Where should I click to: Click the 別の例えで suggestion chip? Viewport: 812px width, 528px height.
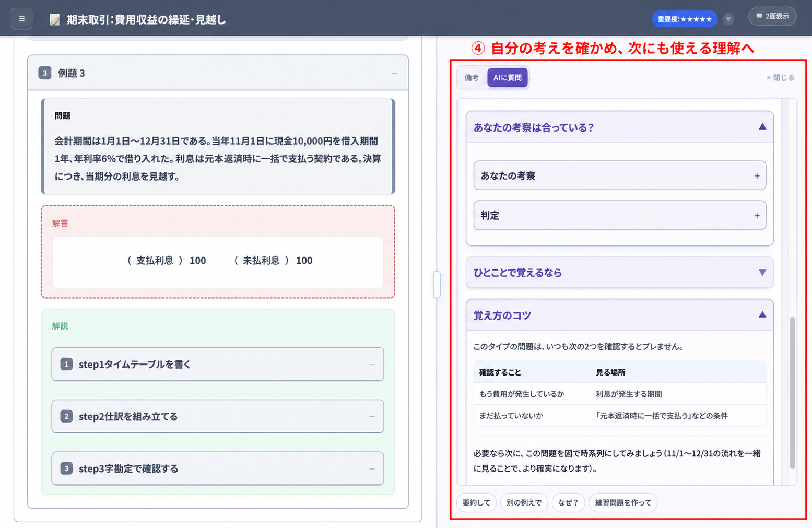coord(524,502)
